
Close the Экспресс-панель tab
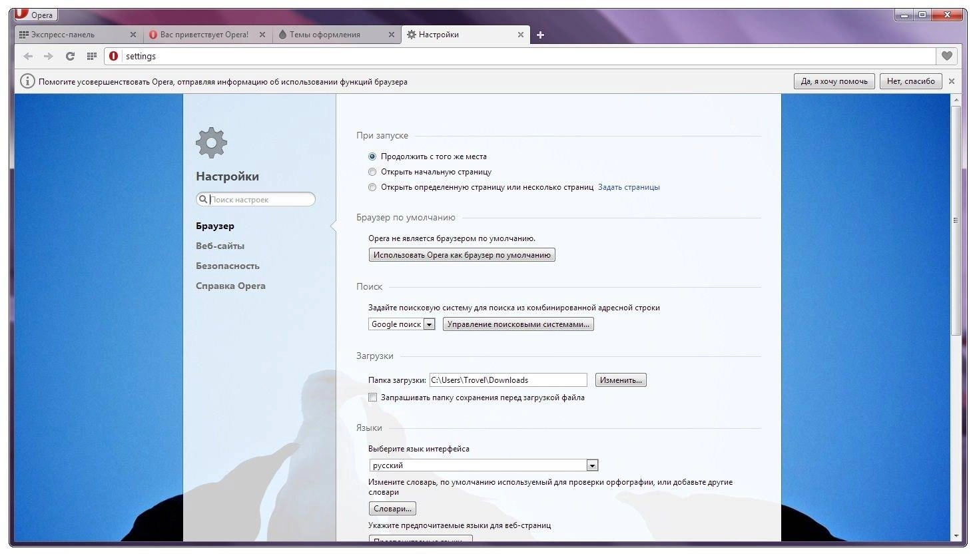(x=133, y=35)
